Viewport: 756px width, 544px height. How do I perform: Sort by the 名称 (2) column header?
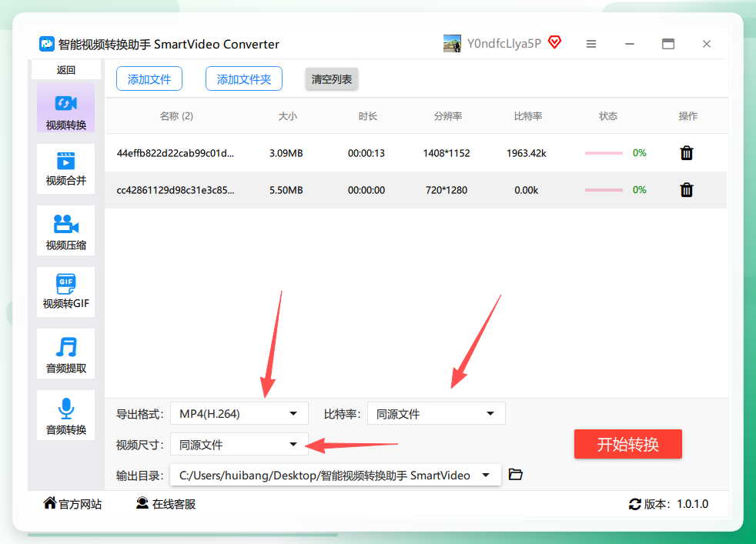tap(176, 116)
